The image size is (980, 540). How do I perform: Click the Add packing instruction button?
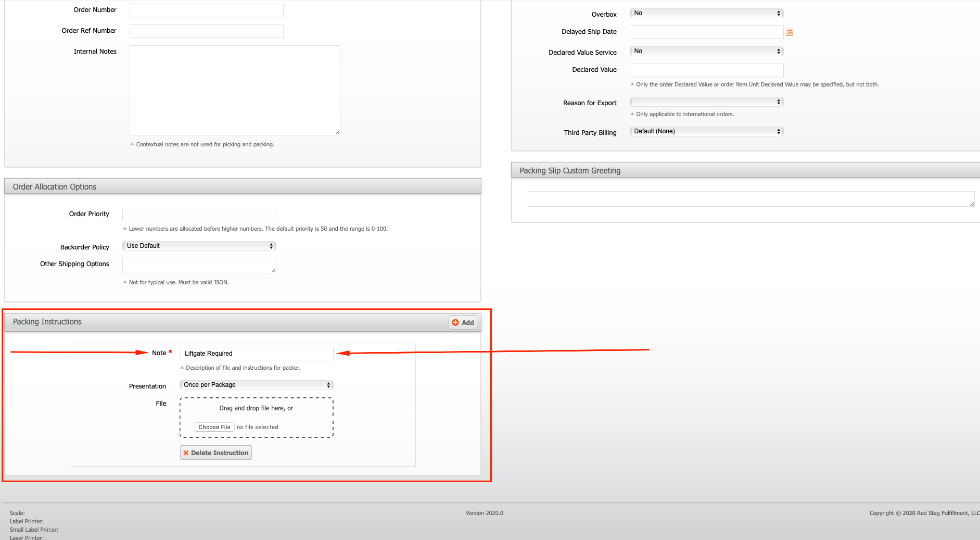coord(463,322)
